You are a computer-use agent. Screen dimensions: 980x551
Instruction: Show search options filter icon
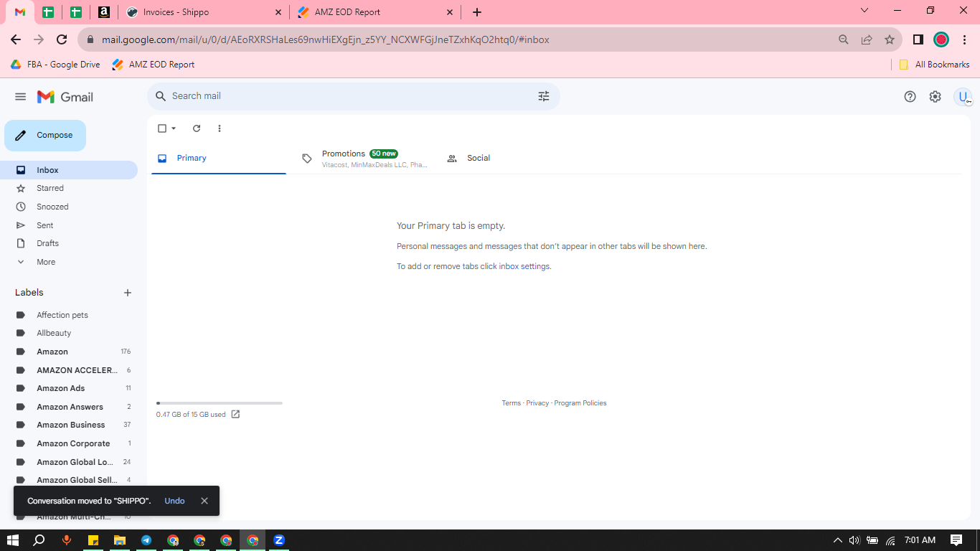coord(544,96)
